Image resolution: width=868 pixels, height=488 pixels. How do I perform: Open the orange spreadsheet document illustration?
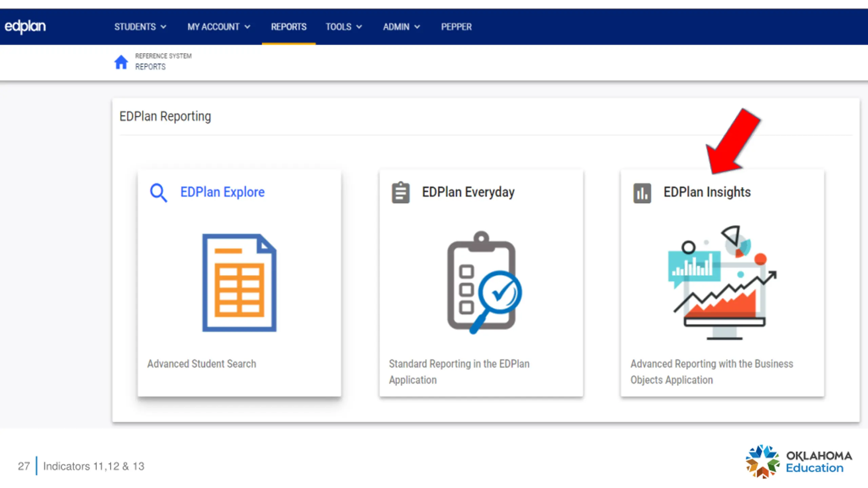(x=239, y=283)
